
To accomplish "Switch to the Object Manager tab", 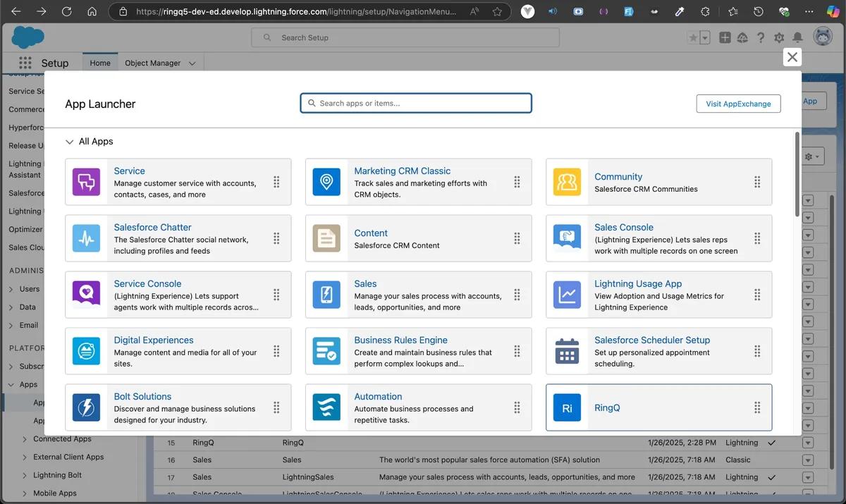I will coord(152,63).
